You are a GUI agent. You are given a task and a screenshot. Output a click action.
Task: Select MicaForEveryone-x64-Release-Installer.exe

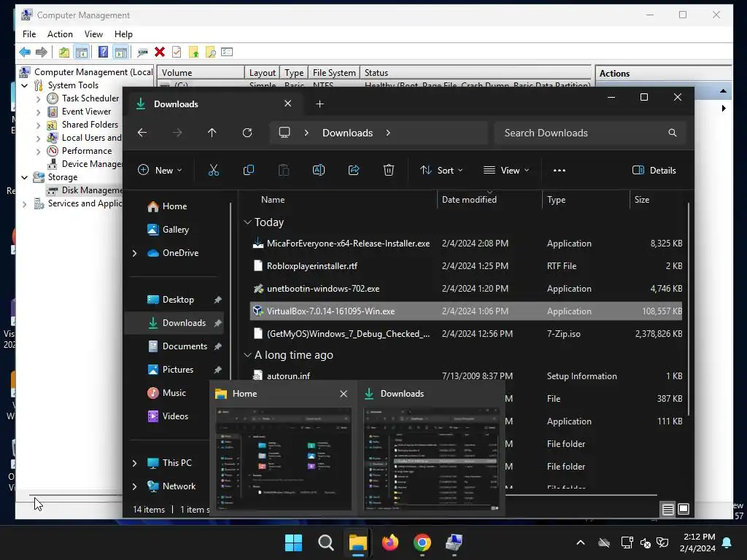pos(466,244)
